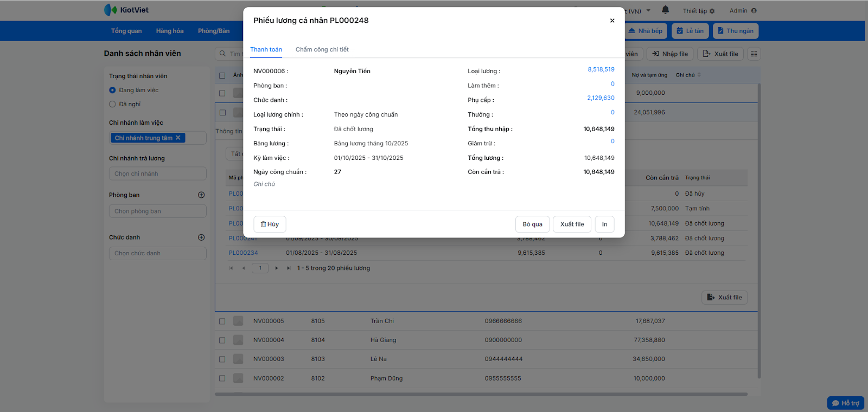Image resolution: width=868 pixels, height=412 pixels.
Task: Open the Chọn phòng ban dropdown
Action: tap(158, 211)
